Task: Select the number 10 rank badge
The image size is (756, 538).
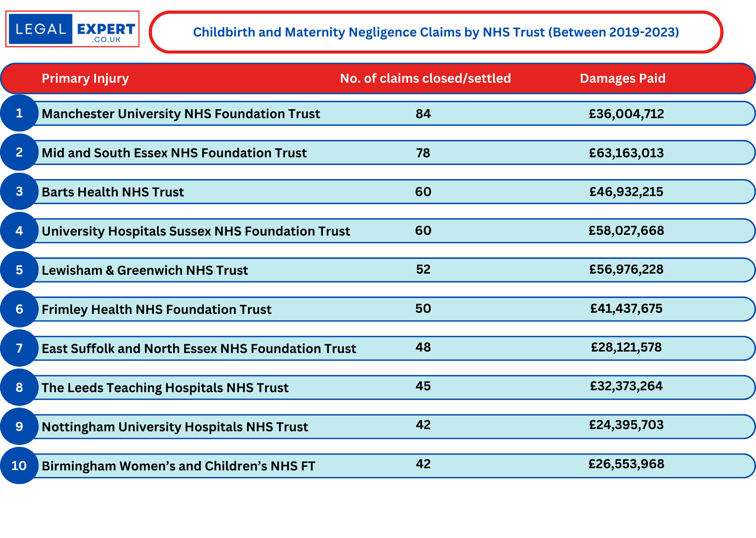Action: coord(19,466)
